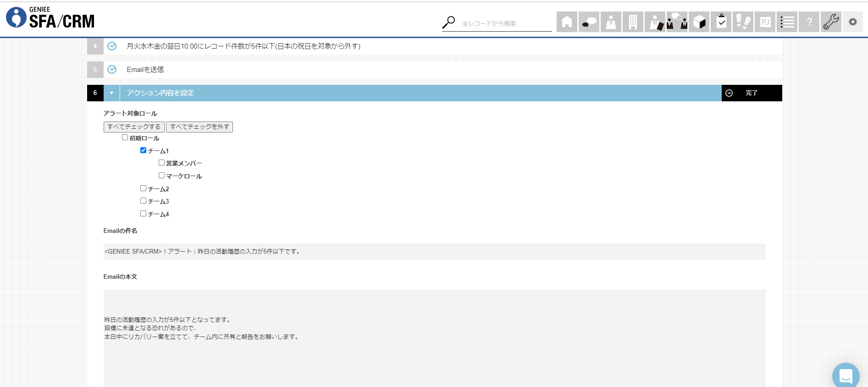Open the PJ project icon
Screen dimensions: 868x387
point(765,22)
